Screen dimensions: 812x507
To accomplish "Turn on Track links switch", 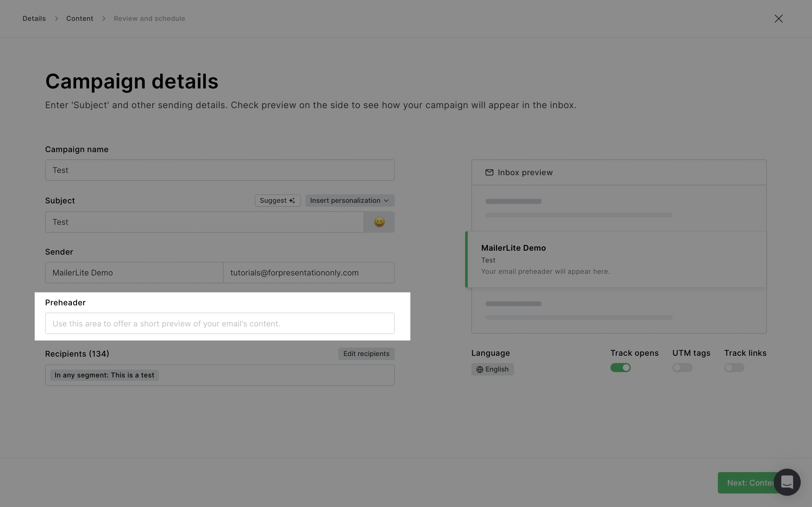I will [734, 368].
